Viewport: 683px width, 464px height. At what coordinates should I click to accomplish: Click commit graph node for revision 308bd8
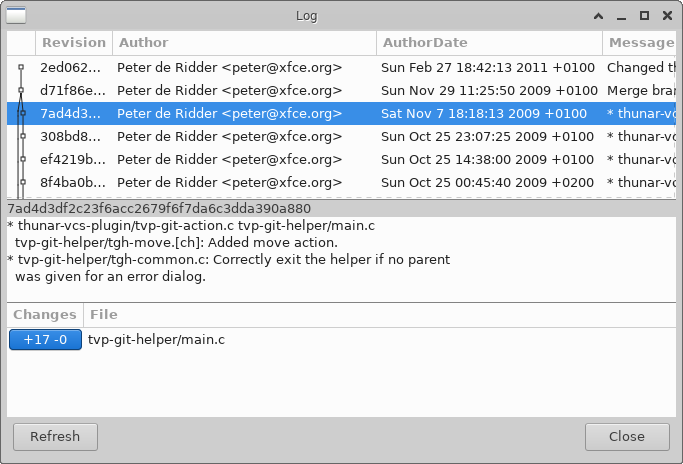pos(21,137)
